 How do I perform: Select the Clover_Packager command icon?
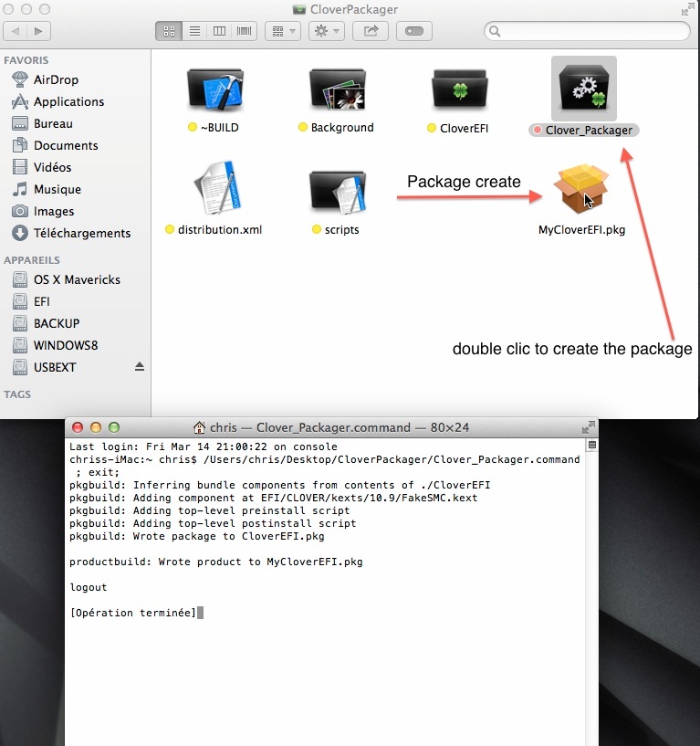584,88
